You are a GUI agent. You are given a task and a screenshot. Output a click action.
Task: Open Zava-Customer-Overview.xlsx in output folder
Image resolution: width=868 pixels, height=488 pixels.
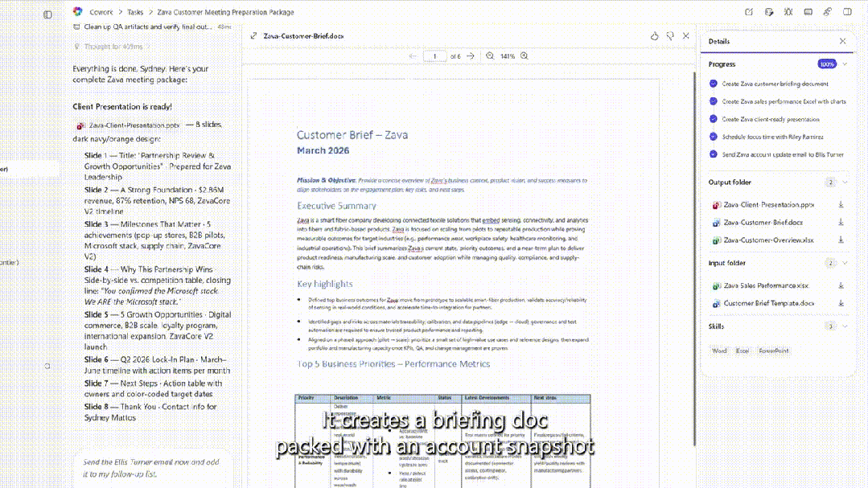coord(767,240)
